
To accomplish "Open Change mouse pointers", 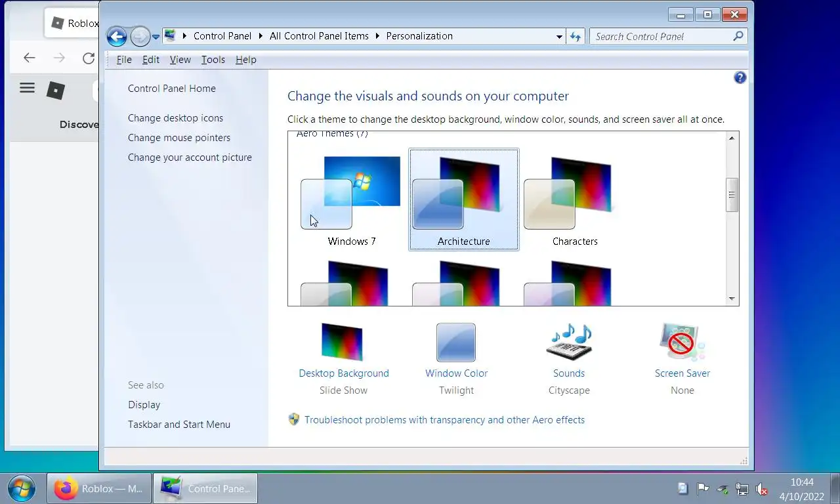I will (x=179, y=138).
